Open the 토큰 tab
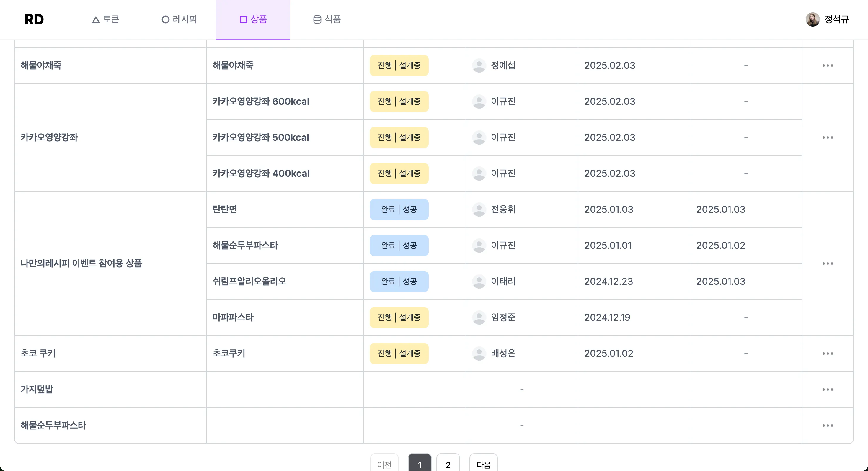 click(x=105, y=19)
